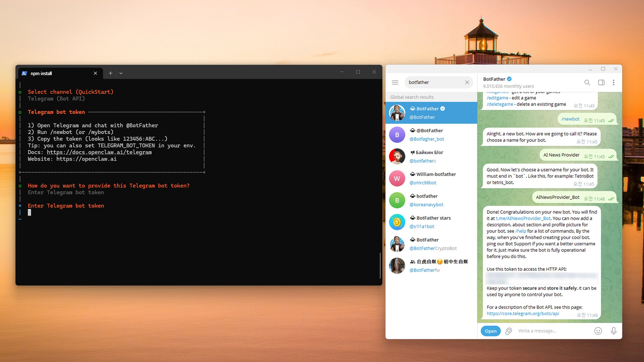Open Байкин Блог @botfatherz result
The image size is (644, 362).
tap(431, 157)
